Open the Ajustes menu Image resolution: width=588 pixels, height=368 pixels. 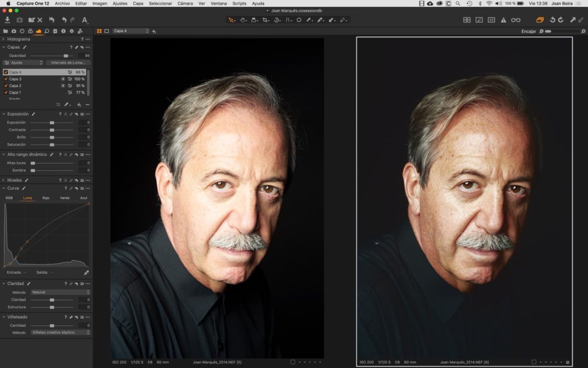pos(120,3)
